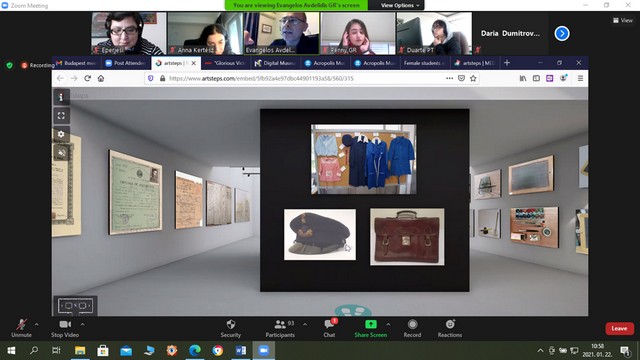The height and width of the screenshot is (360, 640).
Task: Start recording with the Record button
Action: (x=412, y=329)
